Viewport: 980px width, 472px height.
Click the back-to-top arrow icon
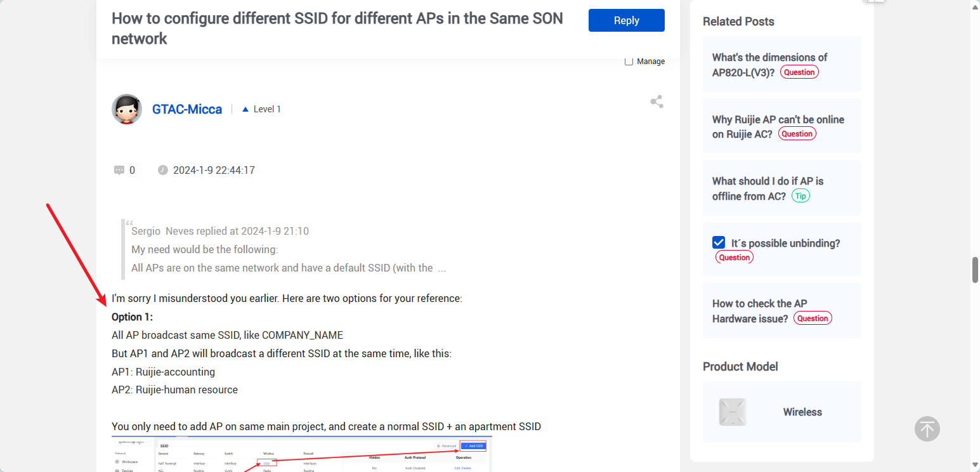[x=927, y=429]
